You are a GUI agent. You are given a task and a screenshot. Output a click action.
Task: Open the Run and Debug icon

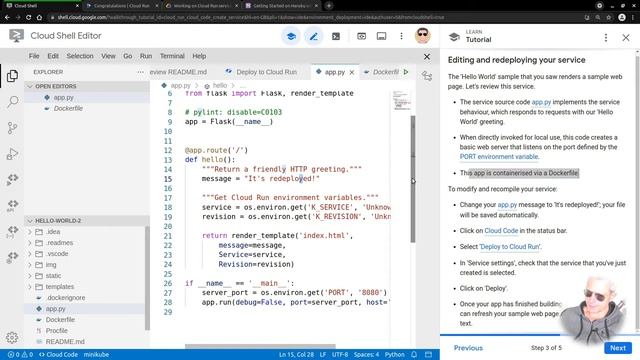point(12,154)
